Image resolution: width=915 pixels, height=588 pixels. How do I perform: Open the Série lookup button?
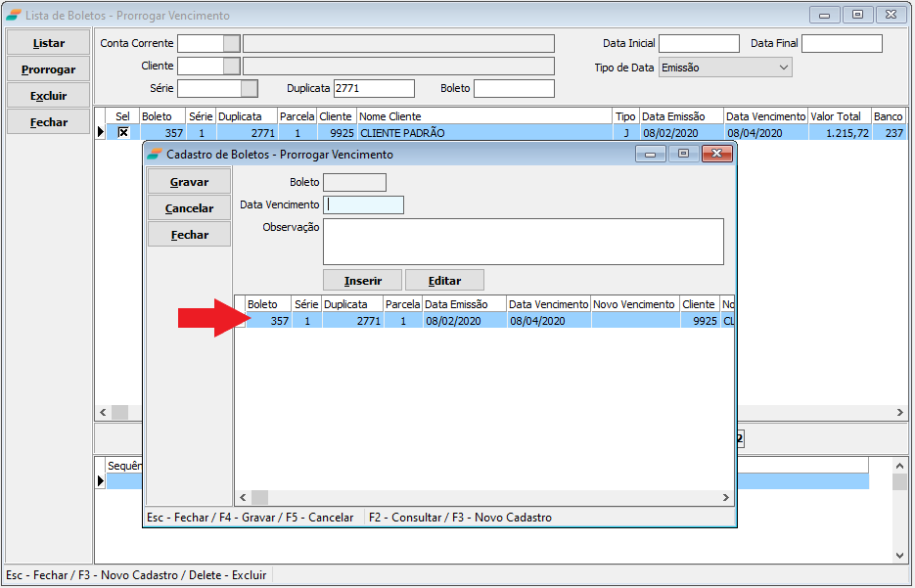pos(249,88)
